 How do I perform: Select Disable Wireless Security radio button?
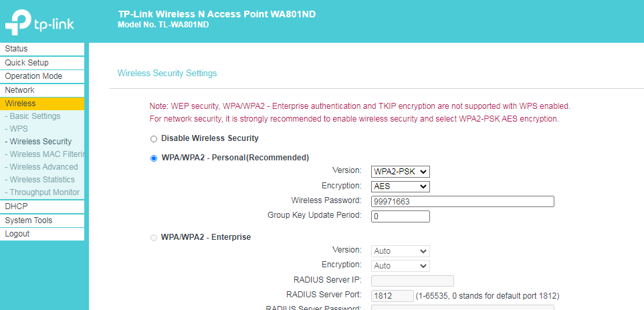(154, 139)
